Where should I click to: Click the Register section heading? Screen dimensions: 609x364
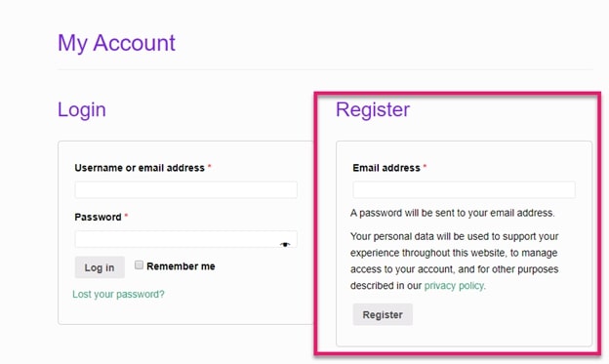click(373, 109)
